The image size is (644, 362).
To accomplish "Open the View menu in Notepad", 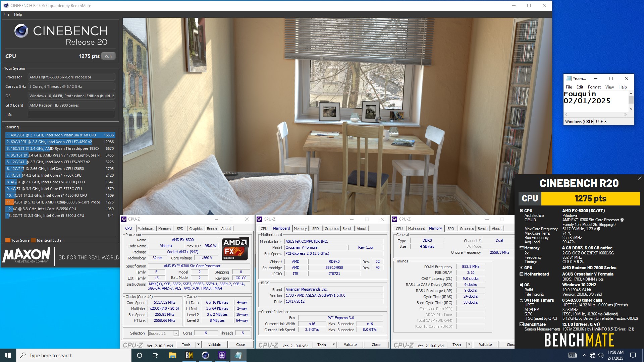I will [x=609, y=87].
